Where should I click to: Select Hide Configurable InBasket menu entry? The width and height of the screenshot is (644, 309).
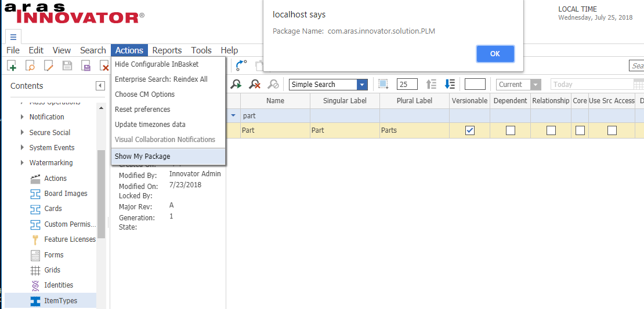pyautogui.click(x=168, y=64)
